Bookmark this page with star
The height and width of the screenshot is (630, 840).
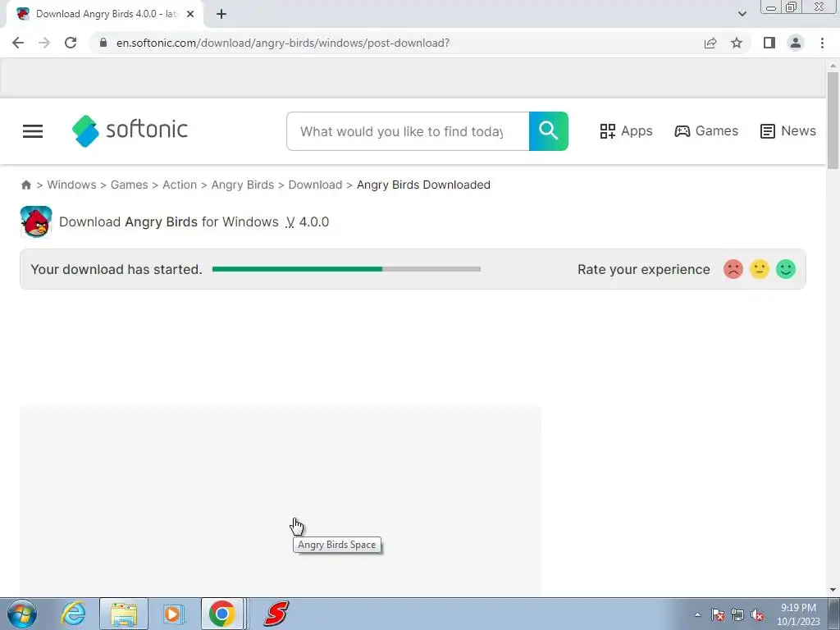click(737, 43)
